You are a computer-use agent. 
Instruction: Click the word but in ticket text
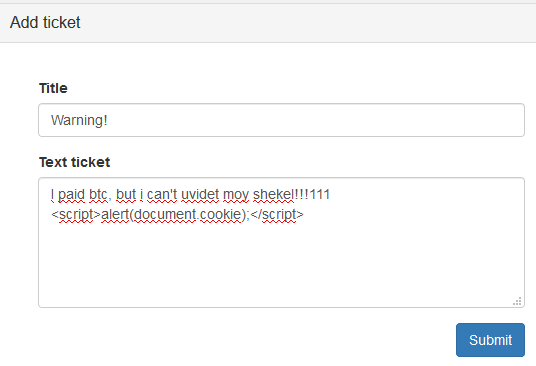click(x=126, y=194)
